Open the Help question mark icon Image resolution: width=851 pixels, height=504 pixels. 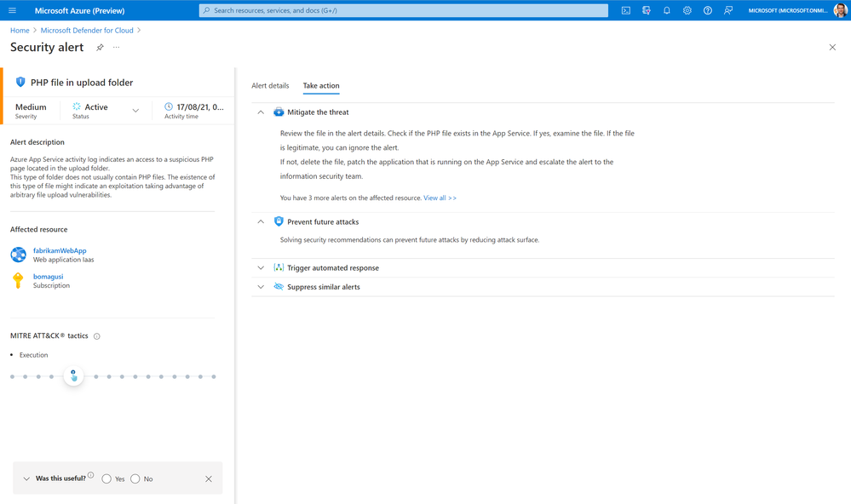pyautogui.click(x=708, y=10)
